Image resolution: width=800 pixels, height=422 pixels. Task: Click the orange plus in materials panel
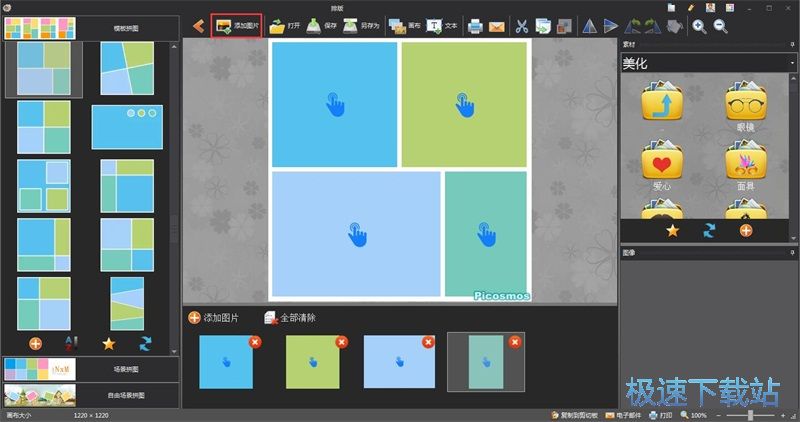(x=746, y=231)
